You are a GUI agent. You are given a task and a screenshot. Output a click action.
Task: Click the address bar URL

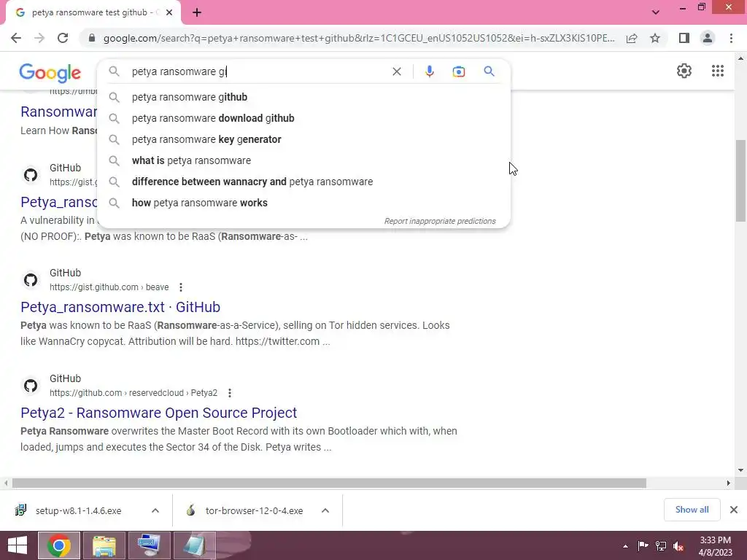pos(359,38)
